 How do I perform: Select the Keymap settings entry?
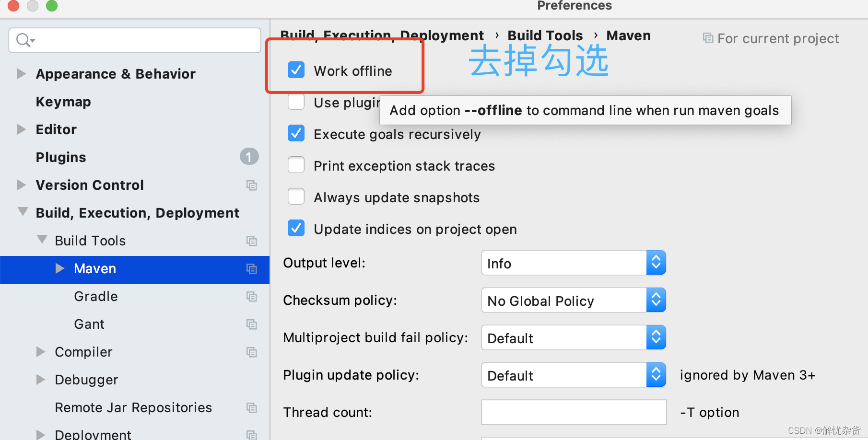point(63,102)
